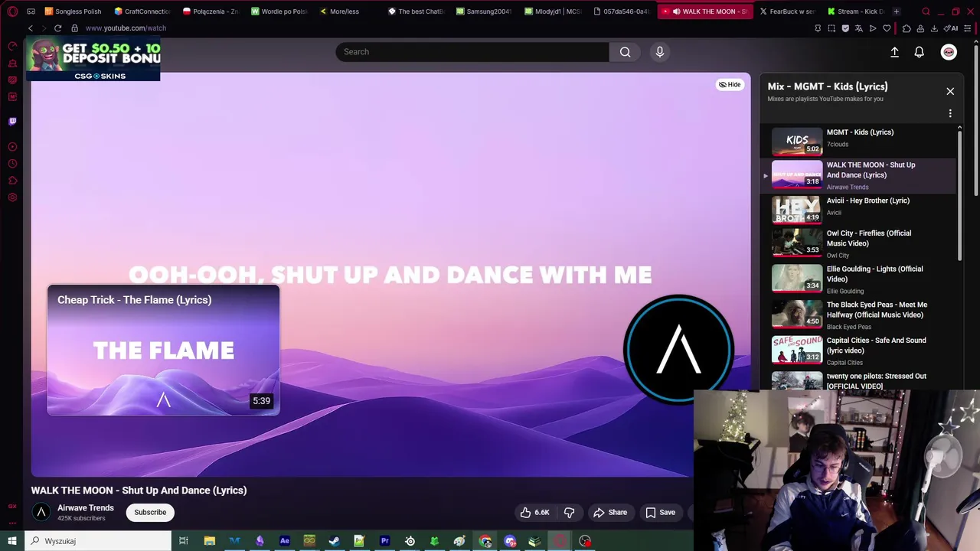Open the Opera main menu logo
The height and width of the screenshot is (551, 980).
tap(12, 11)
